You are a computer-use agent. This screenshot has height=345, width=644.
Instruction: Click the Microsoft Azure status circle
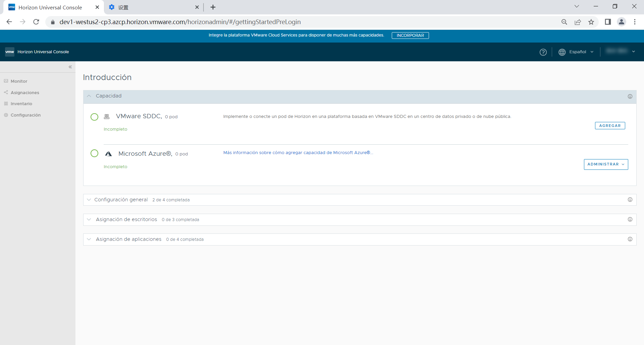(x=95, y=153)
